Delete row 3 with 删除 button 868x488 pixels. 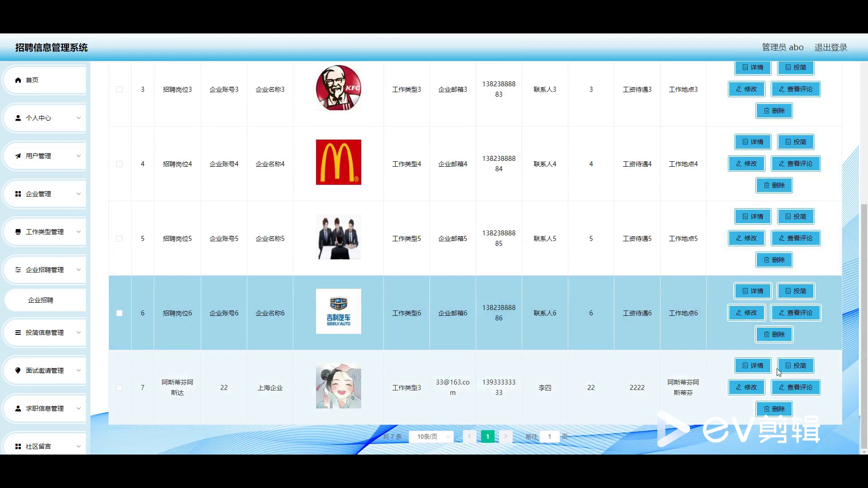pyautogui.click(x=774, y=111)
